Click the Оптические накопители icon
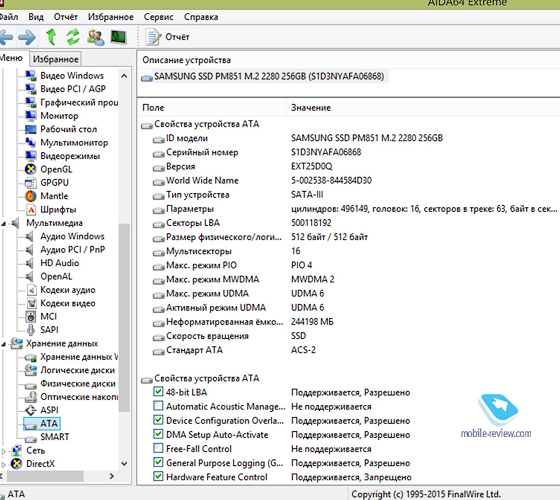560x500 pixels. [x=31, y=397]
